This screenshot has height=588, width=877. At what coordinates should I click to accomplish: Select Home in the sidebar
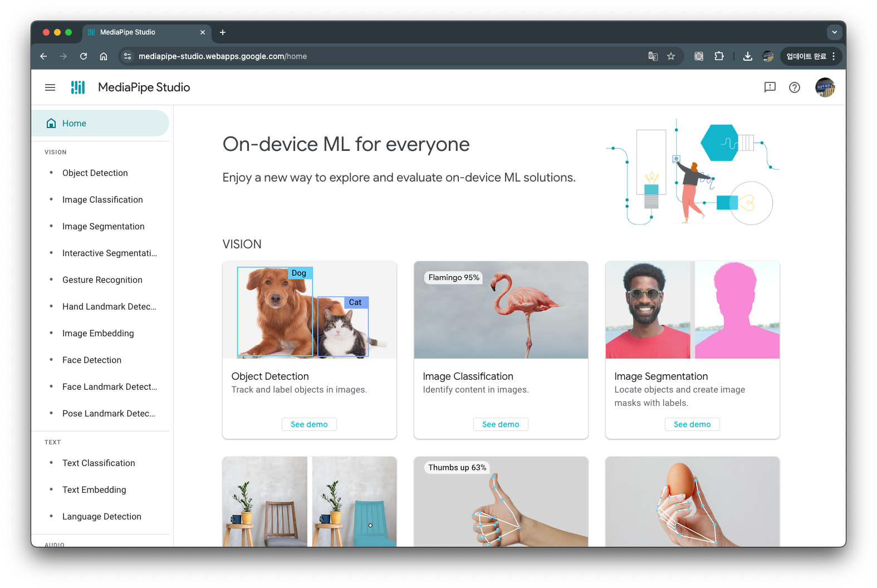point(100,123)
